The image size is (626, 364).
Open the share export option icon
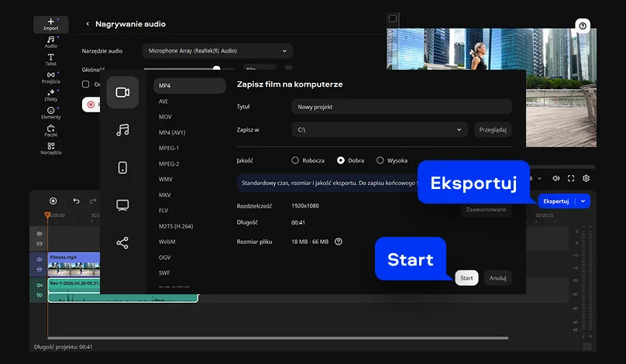[122, 242]
